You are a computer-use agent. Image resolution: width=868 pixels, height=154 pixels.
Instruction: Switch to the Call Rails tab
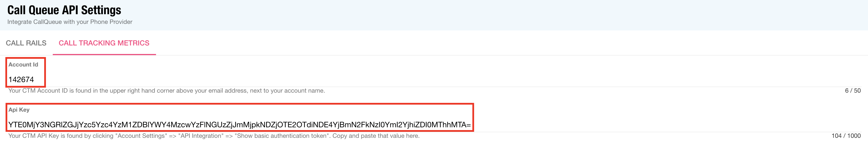26,43
